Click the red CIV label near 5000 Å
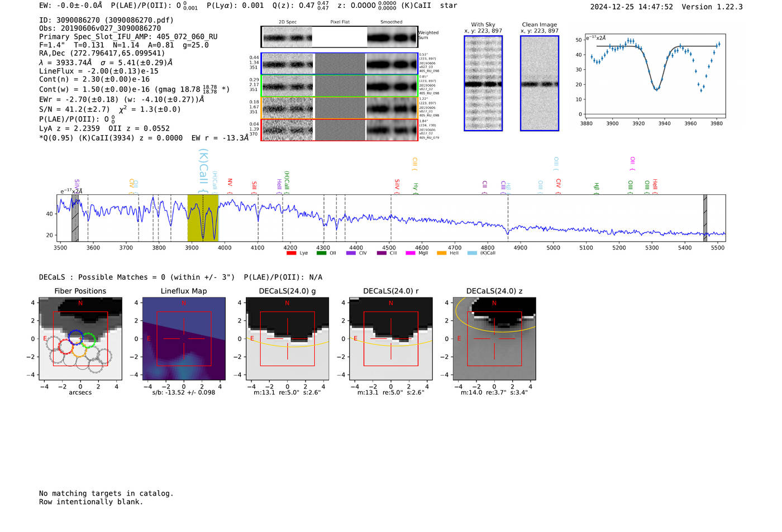The width and height of the screenshot is (782, 532). tap(558, 186)
